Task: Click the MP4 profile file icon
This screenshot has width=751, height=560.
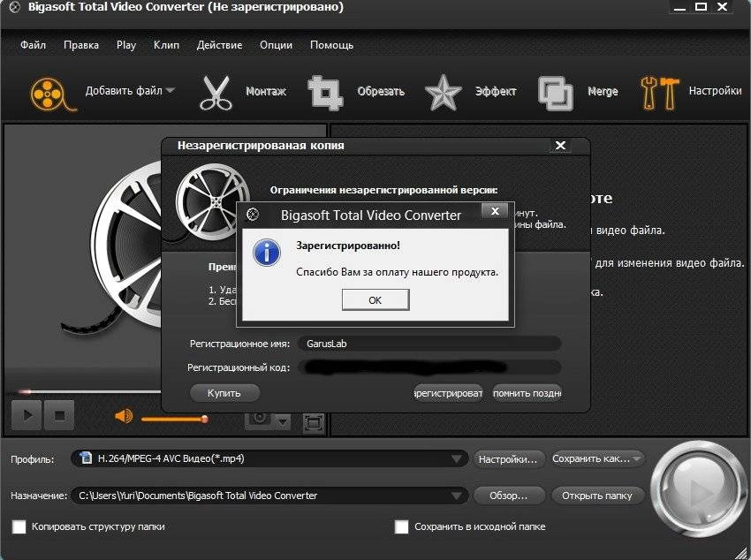Action: (x=87, y=458)
